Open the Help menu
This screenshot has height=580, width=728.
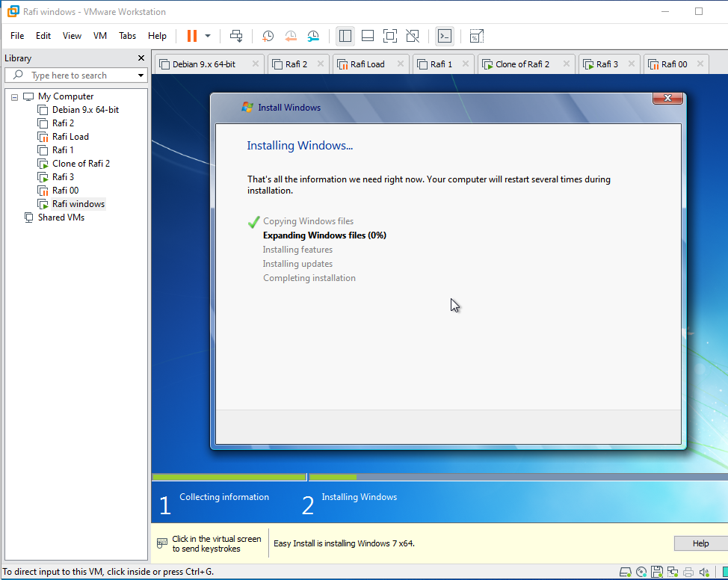[x=157, y=36]
